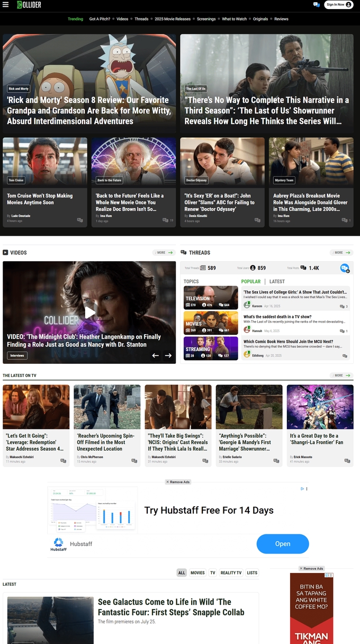360x644 pixels.
Task: Click the Mystery Team tag
Action: click(284, 180)
